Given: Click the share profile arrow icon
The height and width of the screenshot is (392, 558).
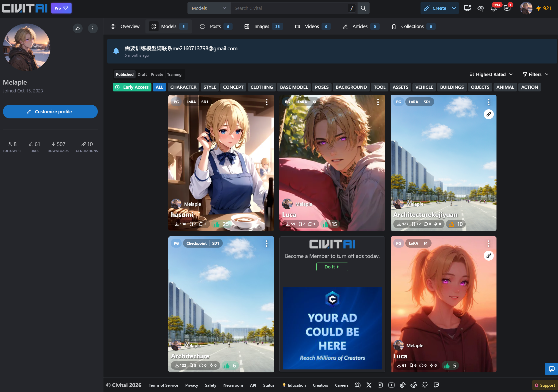Looking at the screenshot, I should 78,28.
